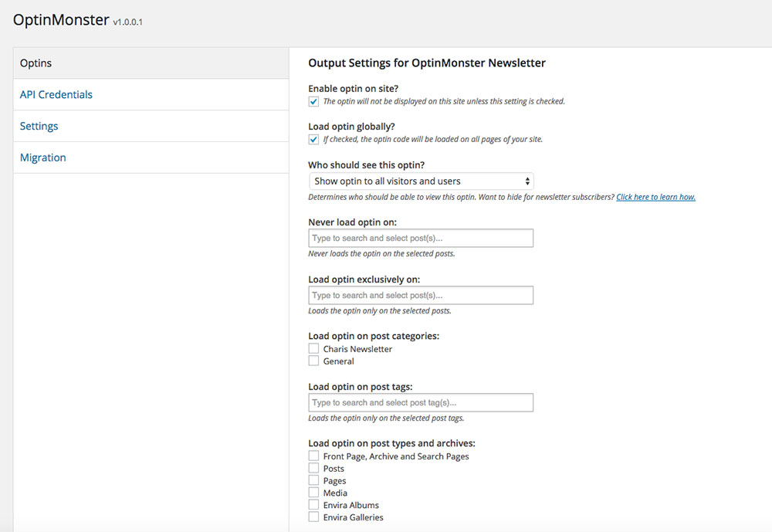Enable loading the optin on Posts
The height and width of the screenshot is (532, 772).
(x=313, y=468)
